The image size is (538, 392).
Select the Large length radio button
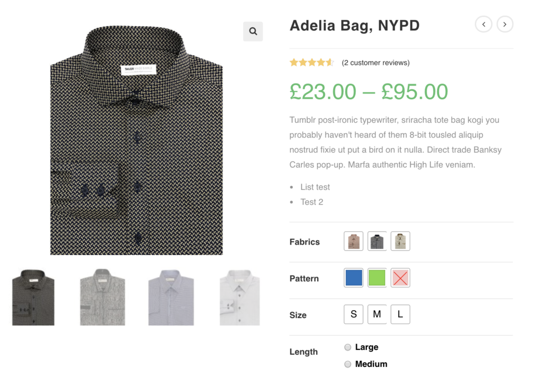pyautogui.click(x=348, y=347)
